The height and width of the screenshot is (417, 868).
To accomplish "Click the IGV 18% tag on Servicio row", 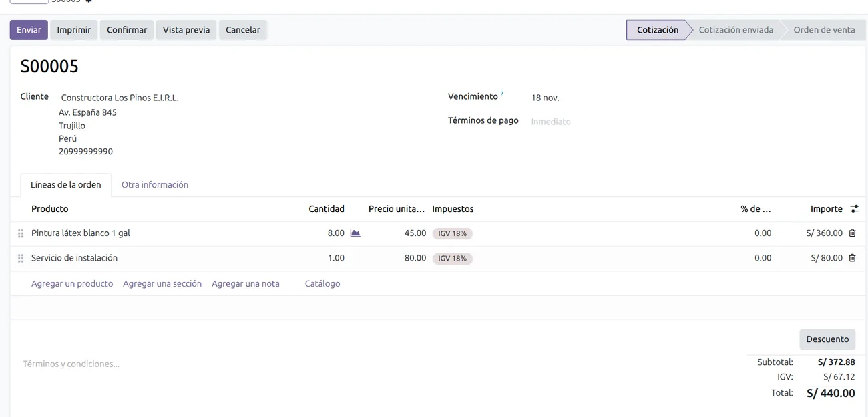I will pos(453,259).
